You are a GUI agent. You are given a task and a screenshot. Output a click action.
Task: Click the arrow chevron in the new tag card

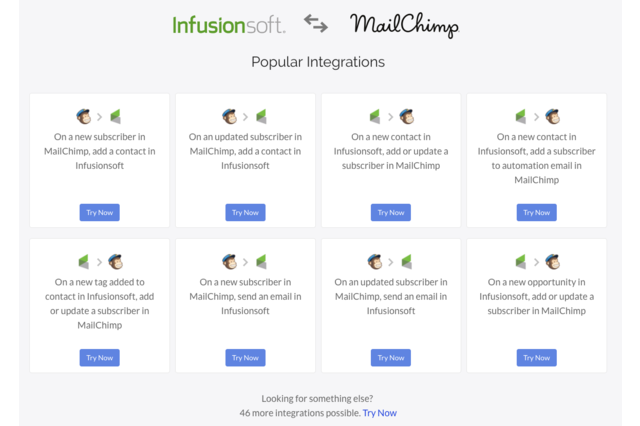99,262
